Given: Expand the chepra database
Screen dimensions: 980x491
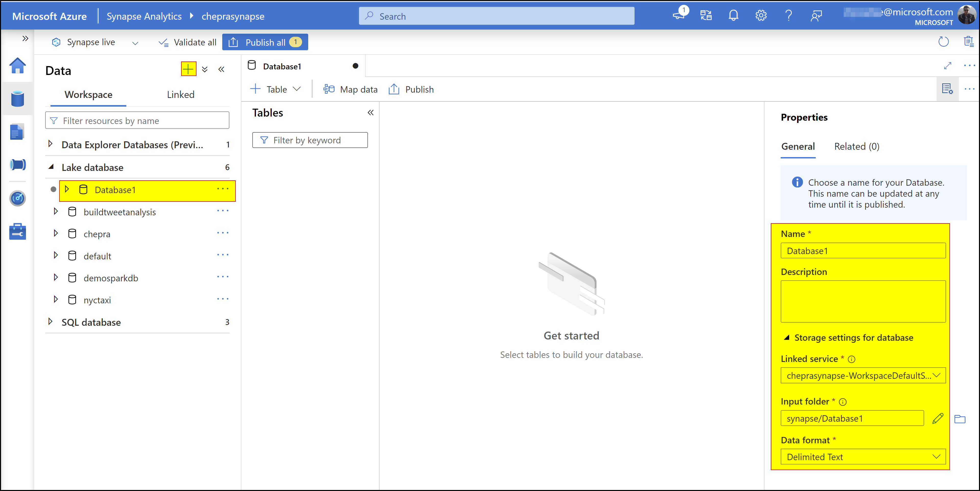Looking at the screenshot, I should click(x=56, y=233).
